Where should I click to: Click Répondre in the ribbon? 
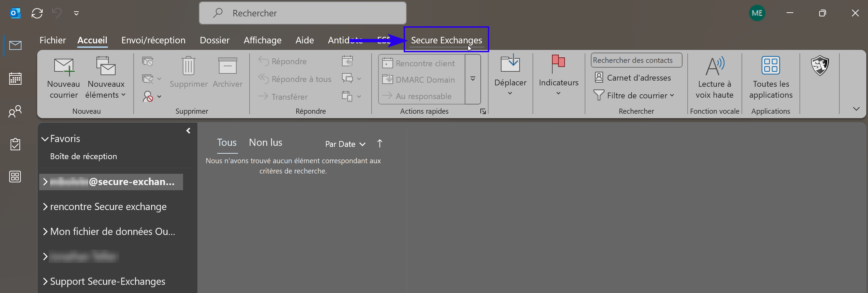click(283, 61)
